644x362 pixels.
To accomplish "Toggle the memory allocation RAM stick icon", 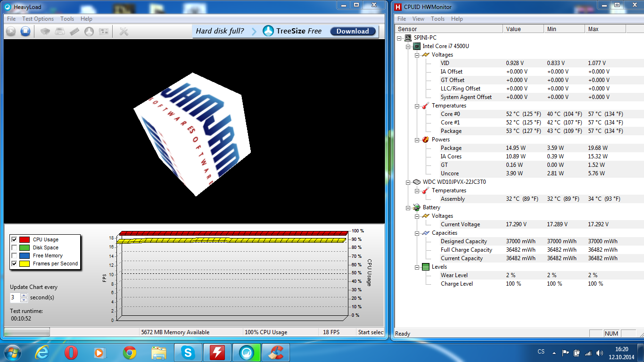I will point(74,32).
